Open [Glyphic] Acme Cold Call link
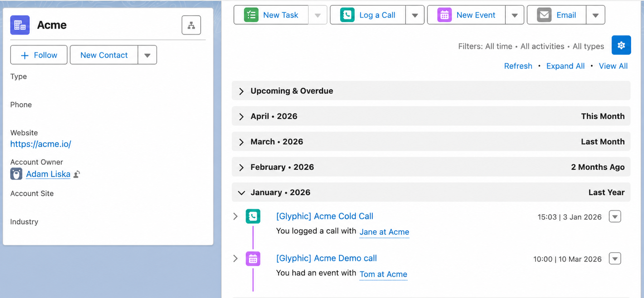 coord(324,216)
